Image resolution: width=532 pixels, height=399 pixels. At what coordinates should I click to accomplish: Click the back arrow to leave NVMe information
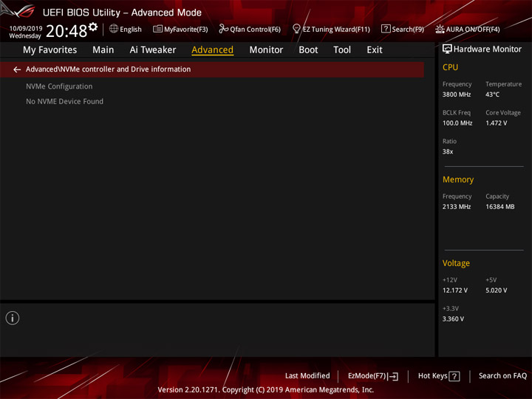(x=17, y=69)
